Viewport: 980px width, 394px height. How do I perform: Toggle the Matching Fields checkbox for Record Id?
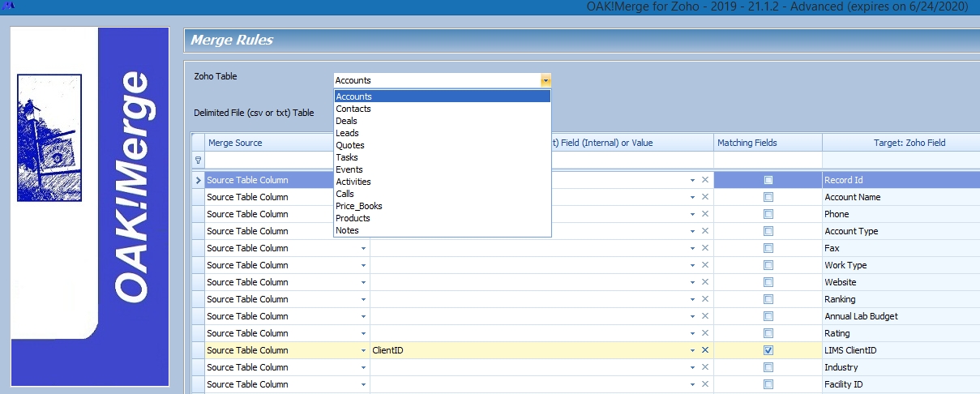(x=768, y=180)
